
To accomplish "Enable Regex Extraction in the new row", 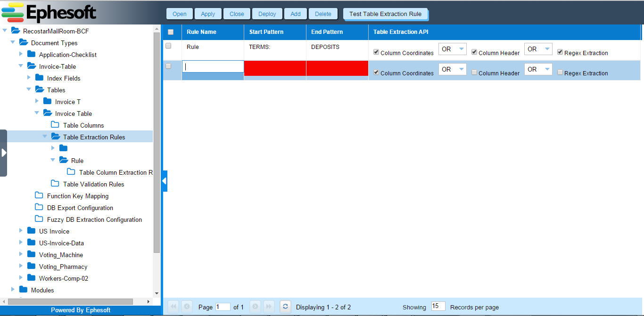I will [x=560, y=73].
